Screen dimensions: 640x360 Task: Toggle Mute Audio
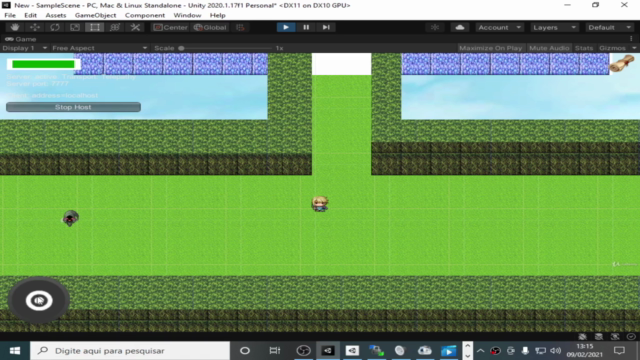[x=549, y=48]
